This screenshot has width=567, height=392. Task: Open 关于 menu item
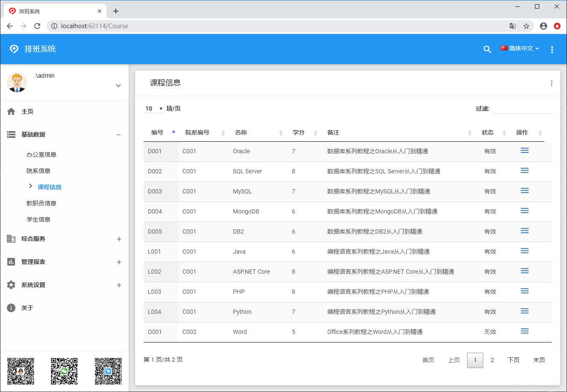coord(27,308)
